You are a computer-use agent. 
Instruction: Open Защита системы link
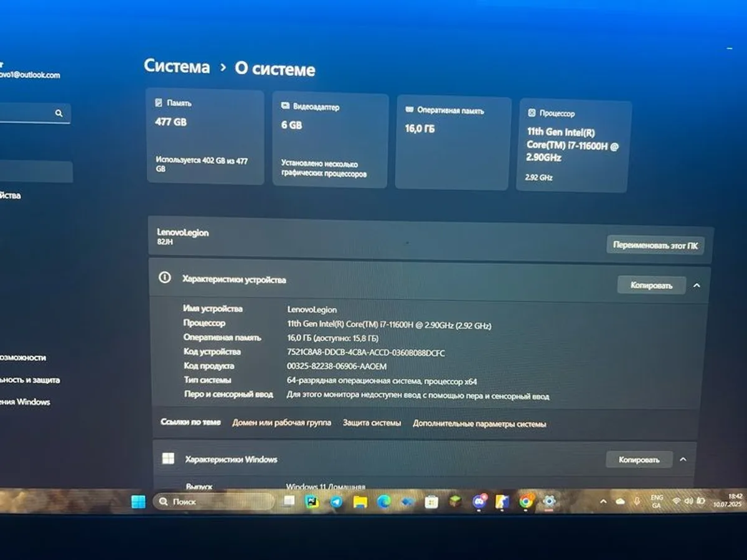point(372,423)
